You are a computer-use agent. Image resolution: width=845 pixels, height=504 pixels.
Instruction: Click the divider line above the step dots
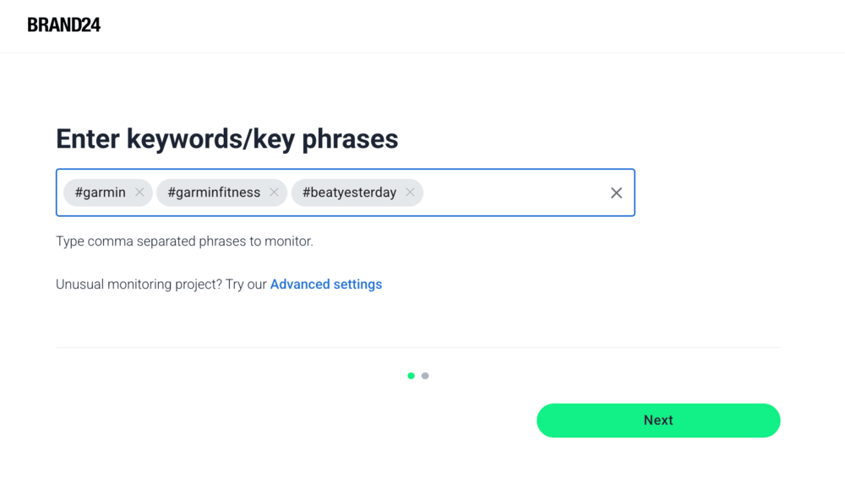(x=417, y=347)
